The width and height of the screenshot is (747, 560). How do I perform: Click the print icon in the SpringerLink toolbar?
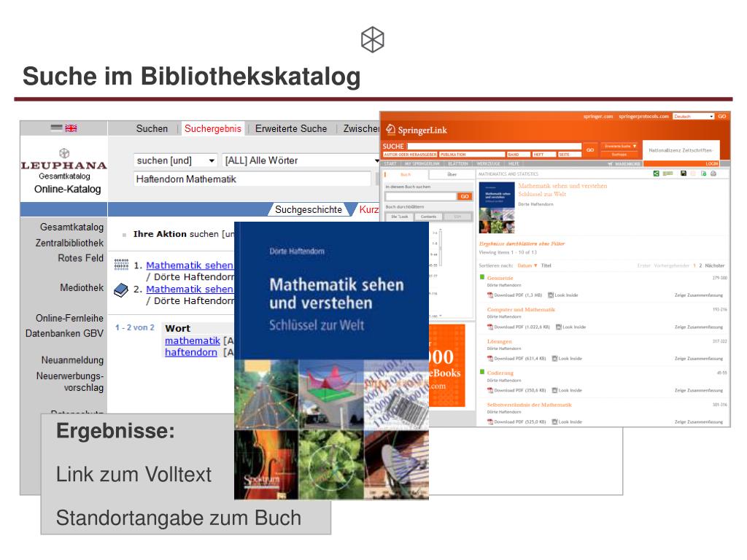pyautogui.click(x=713, y=174)
